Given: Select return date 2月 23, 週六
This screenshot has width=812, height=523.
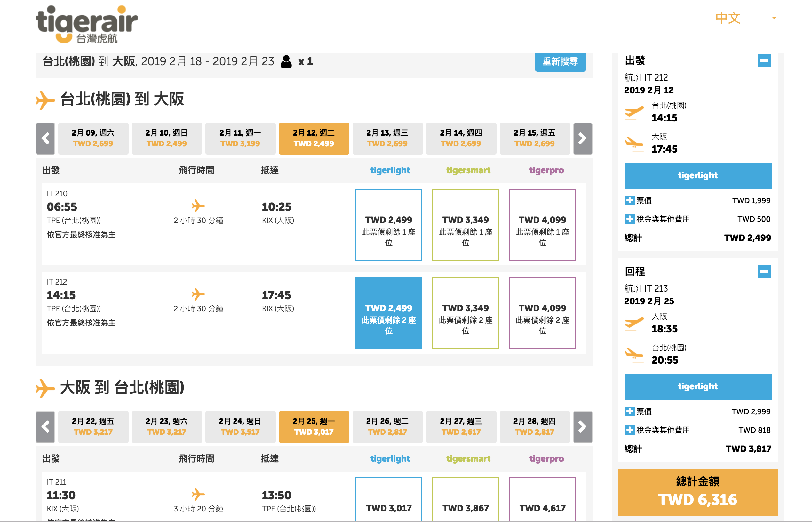Looking at the screenshot, I should [x=167, y=427].
